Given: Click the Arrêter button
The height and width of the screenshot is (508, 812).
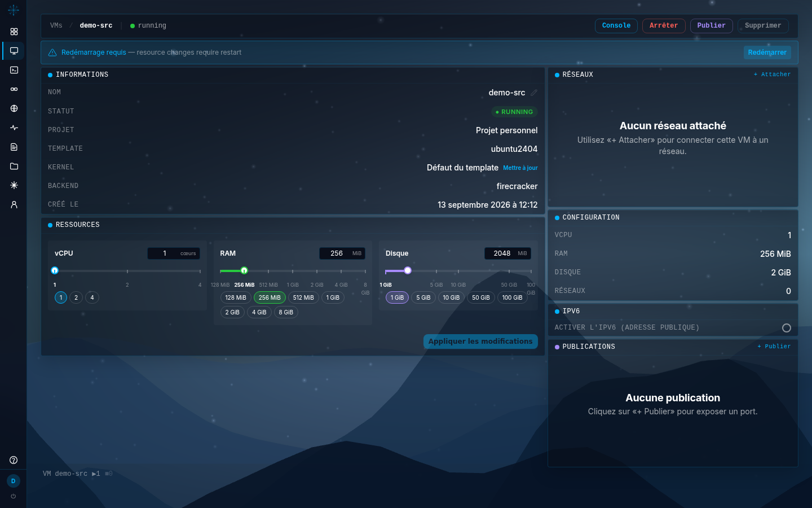Looking at the screenshot, I should point(664,26).
